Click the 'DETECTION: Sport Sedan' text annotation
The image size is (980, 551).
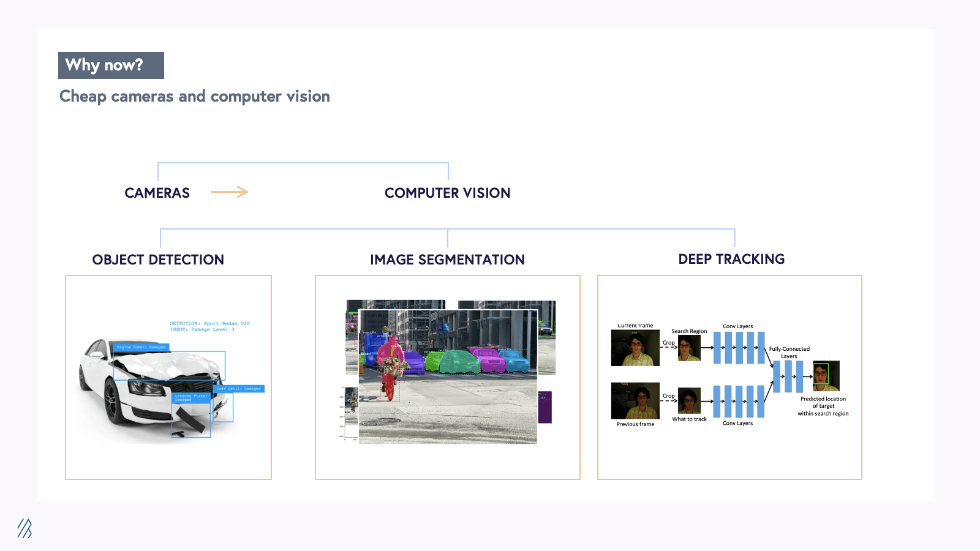click(x=209, y=326)
